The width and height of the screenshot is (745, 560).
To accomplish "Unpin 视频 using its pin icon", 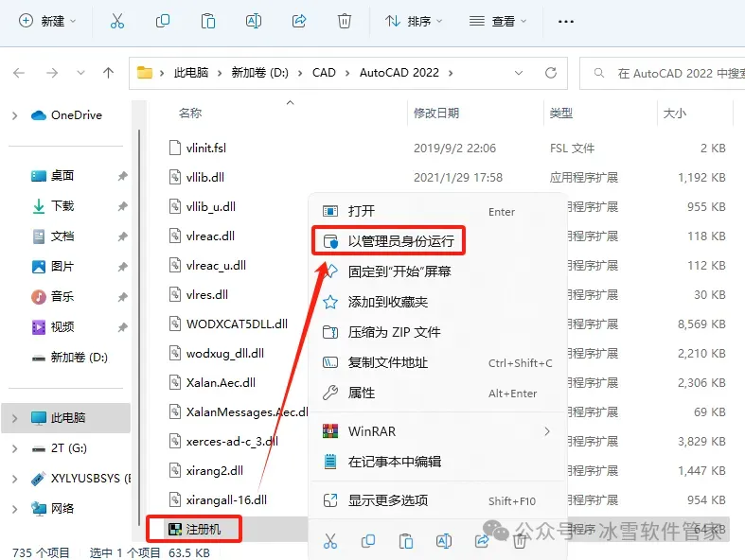I will tap(122, 327).
